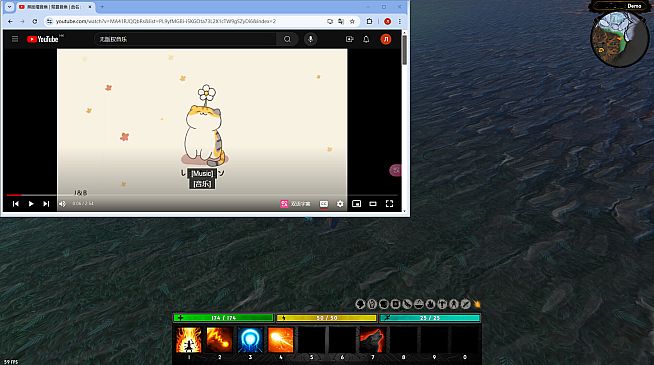Click the YouTube page vertical scrollbar
The width and height of the screenshot is (654, 365).
pos(404,50)
